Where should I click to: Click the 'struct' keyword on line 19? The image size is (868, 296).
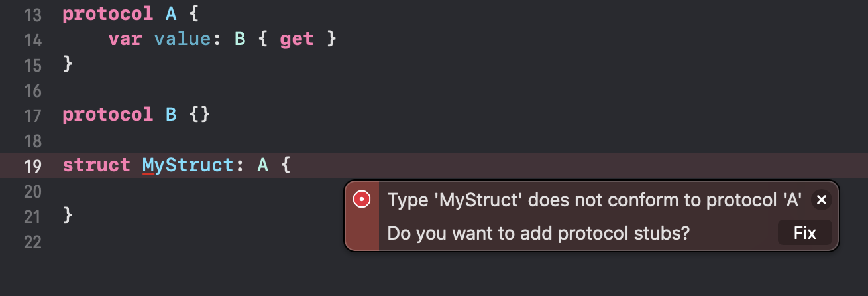pos(96,165)
